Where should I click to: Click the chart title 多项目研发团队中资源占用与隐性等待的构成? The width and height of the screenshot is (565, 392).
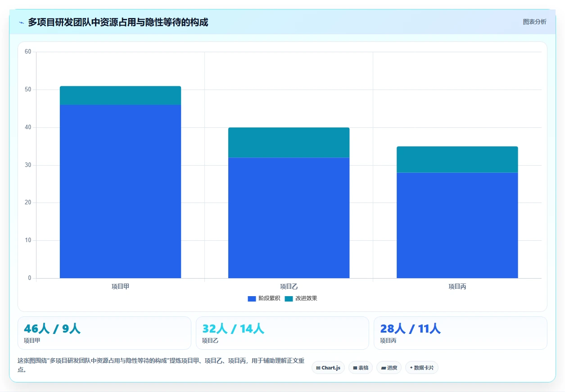tap(118, 22)
